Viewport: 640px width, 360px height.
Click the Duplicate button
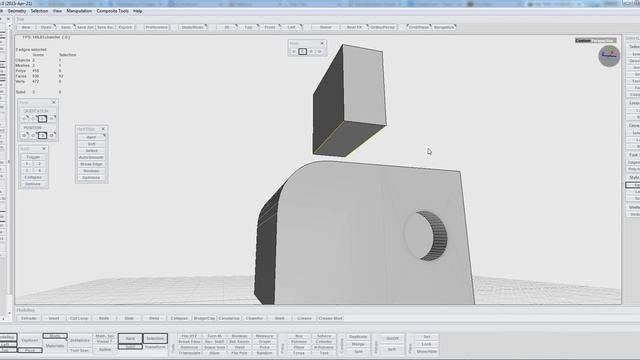pyautogui.click(x=358, y=337)
